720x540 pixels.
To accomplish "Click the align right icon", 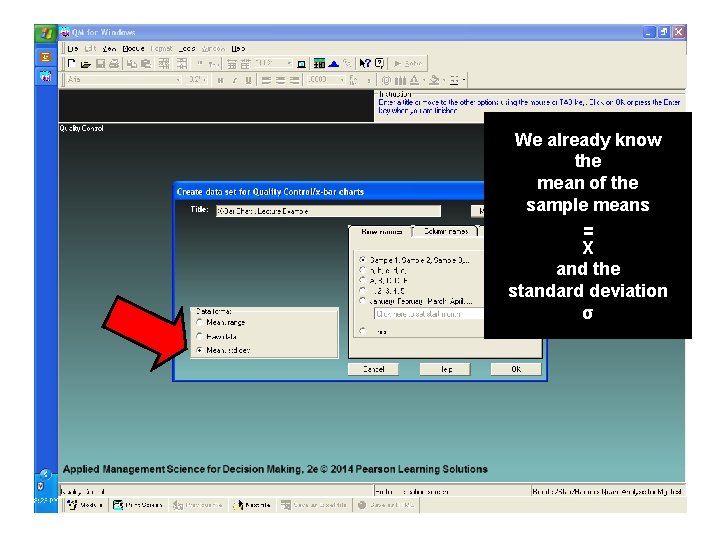I will tap(294, 80).
